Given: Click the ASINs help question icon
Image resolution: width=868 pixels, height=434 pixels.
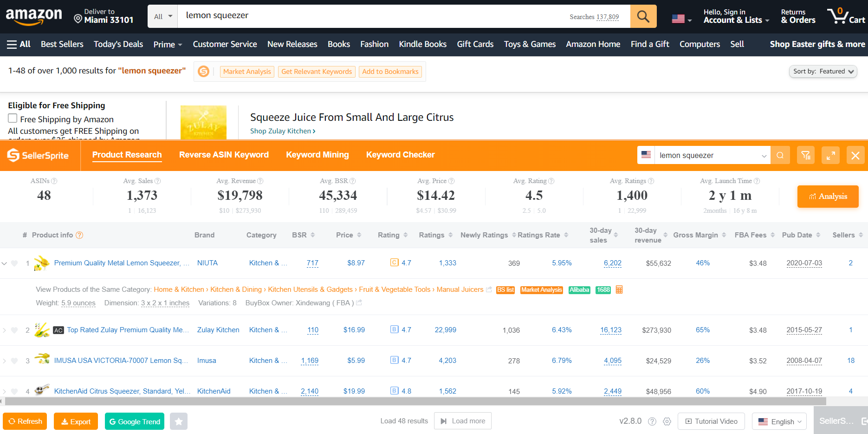Looking at the screenshot, I should tap(54, 181).
